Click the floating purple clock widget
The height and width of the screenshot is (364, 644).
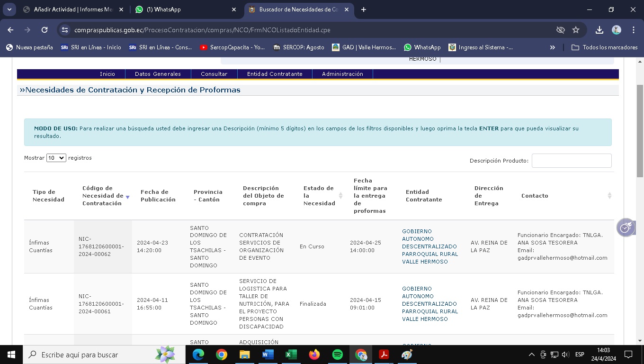coord(626,227)
